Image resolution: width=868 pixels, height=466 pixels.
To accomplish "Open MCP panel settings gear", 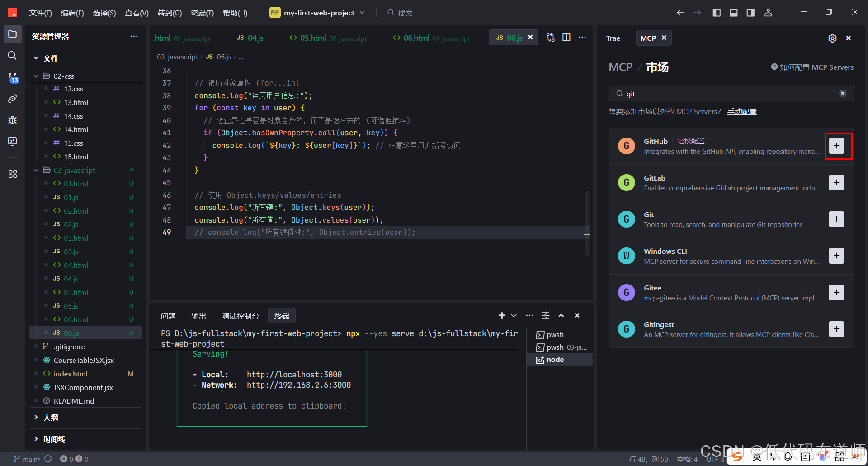I will coord(832,38).
